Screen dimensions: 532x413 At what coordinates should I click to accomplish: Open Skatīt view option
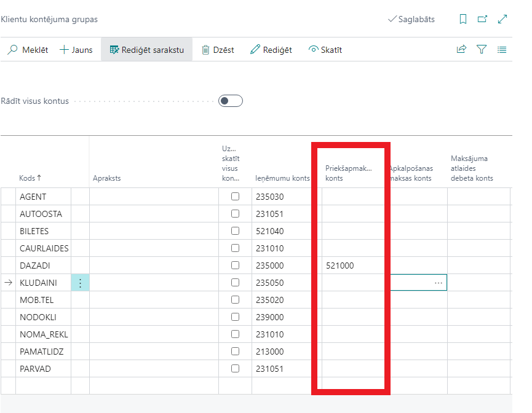[325, 50]
